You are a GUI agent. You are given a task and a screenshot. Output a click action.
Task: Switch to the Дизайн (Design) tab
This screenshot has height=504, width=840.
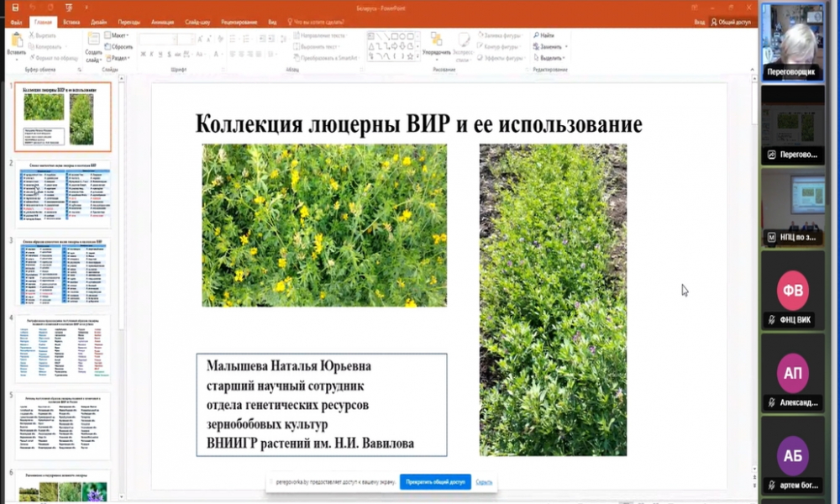[x=98, y=22]
